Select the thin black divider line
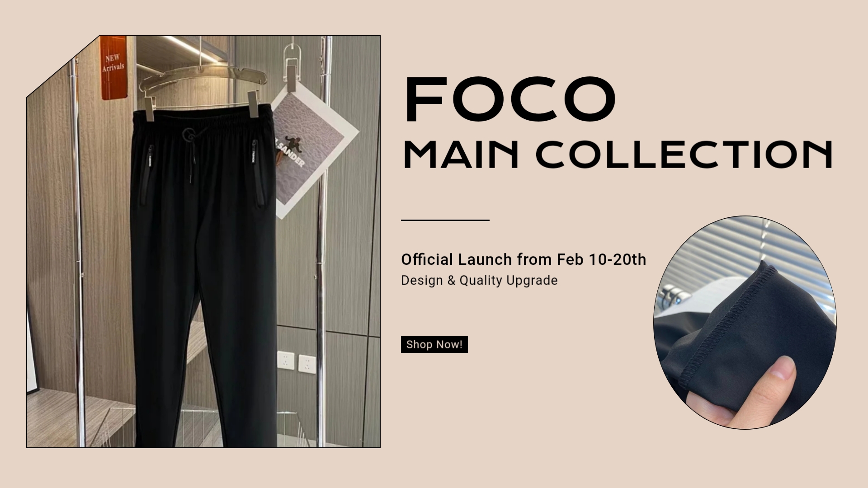The width and height of the screenshot is (868, 488). 445,220
